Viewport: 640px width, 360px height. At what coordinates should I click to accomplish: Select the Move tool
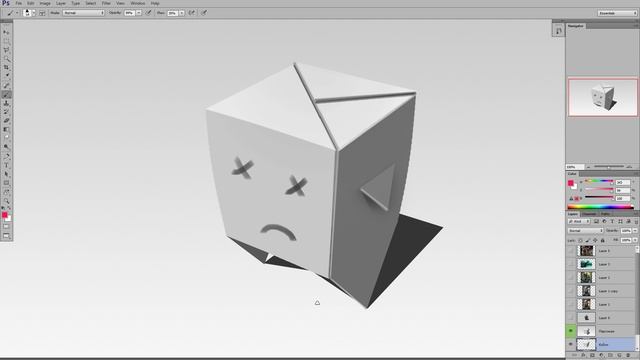coord(6,32)
